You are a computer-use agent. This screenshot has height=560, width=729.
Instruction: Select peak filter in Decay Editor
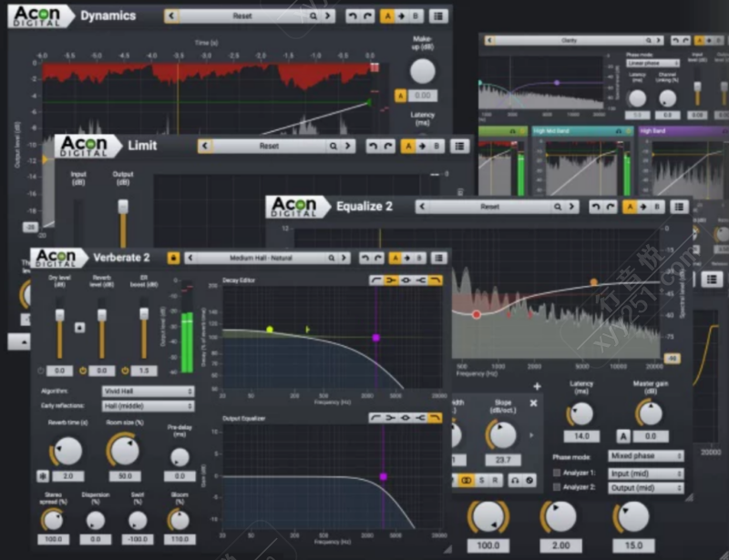(x=406, y=280)
